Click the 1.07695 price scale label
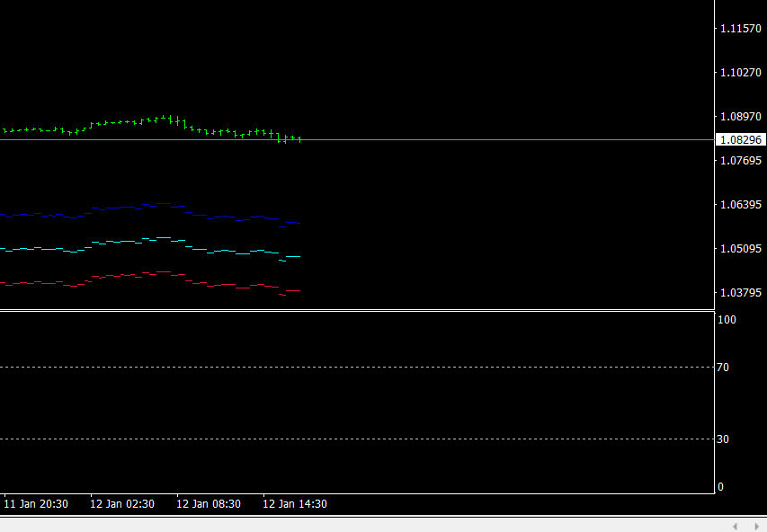Viewport: 767px width, 532px height. click(x=741, y=160)
